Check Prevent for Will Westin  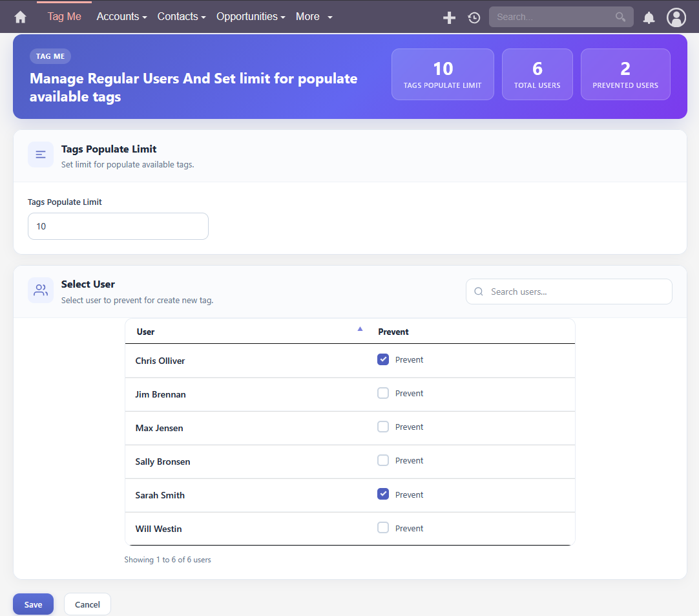pyautogui.click(x=383, y=527)
